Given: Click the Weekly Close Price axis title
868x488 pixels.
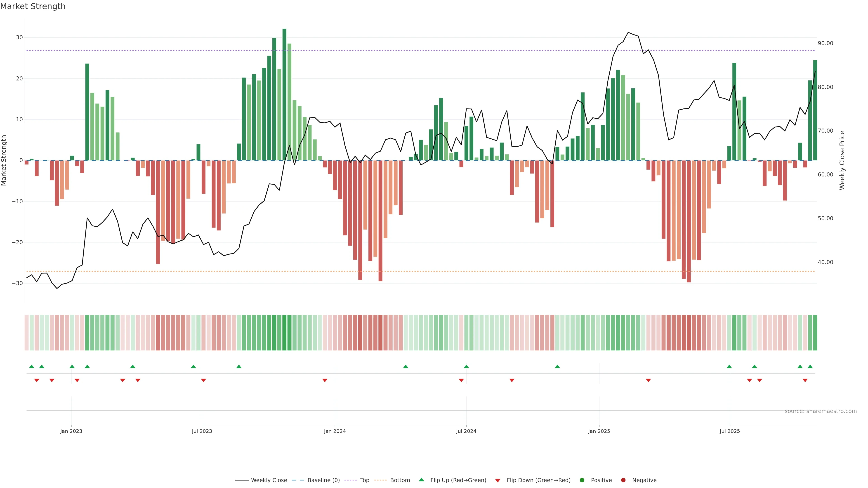Looking at the screenshot, I should [842, 160].
